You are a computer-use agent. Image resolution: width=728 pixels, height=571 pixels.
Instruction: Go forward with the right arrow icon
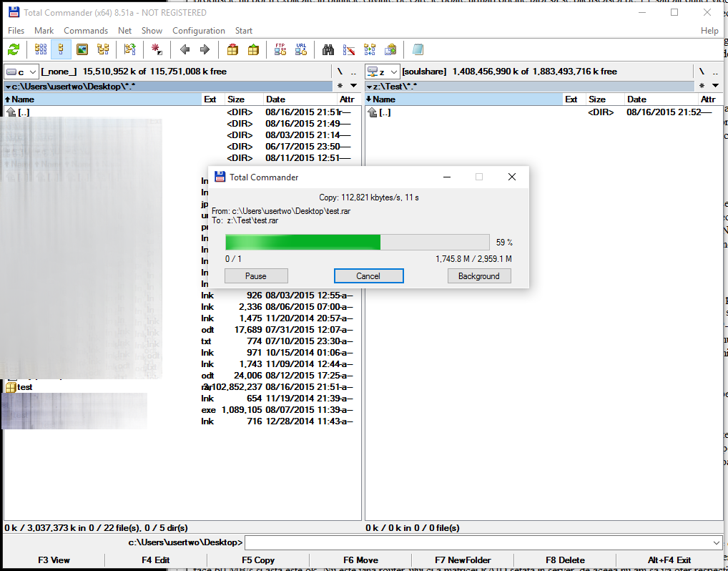(205, 49)
